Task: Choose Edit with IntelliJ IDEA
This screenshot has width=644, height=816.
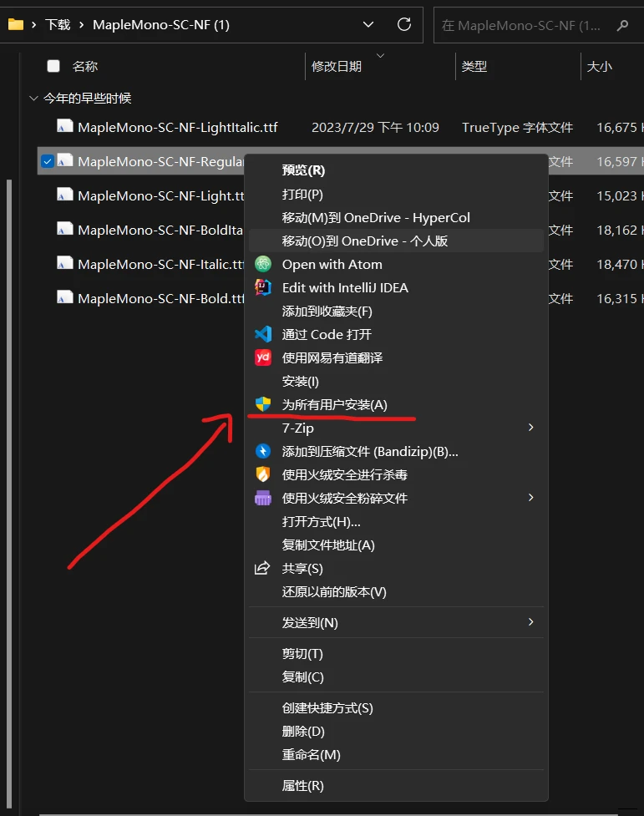Action: click(x=396, y=288)
